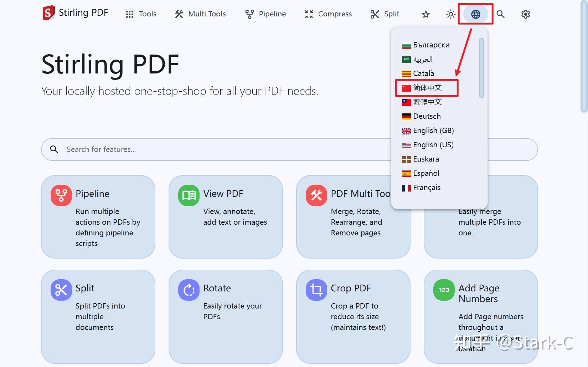The image size is (588, 367).
Task: Open the settings gear icon
Action: (x=525, y=14)
